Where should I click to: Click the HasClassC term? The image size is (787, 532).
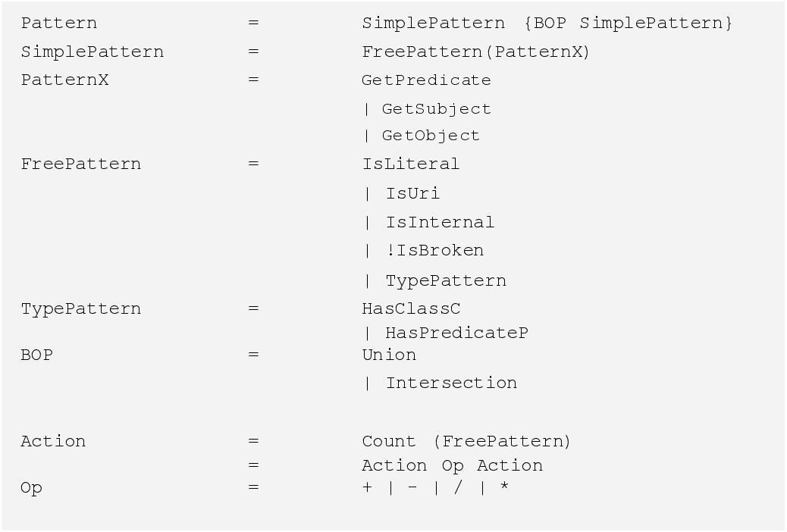[x=411, y=309]
